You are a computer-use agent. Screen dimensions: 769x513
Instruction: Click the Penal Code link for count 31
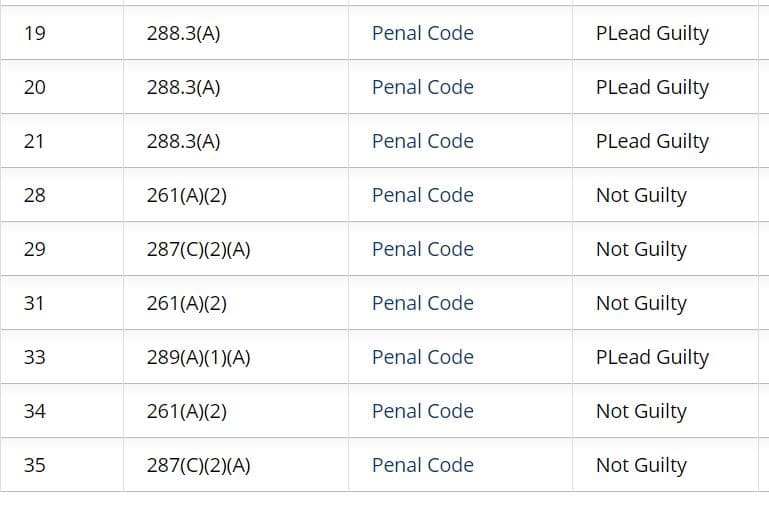pyautogui.click(x=422, y=303)
